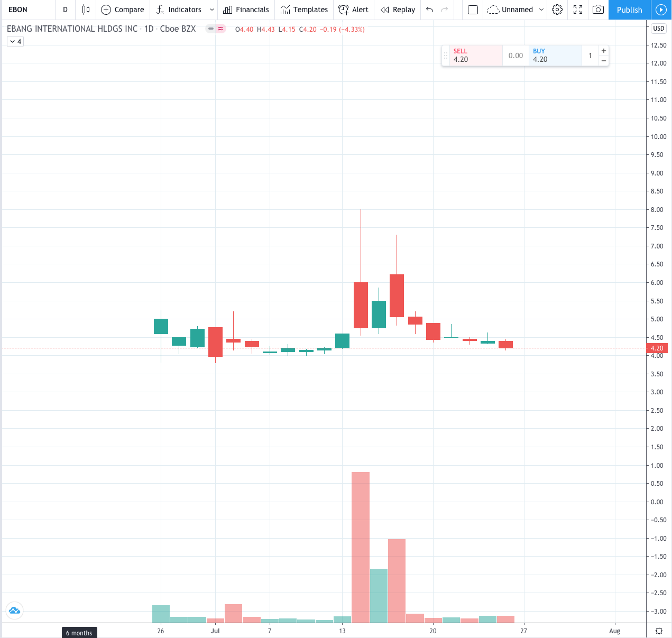Click the 8.00 price scale label
The width and height of the screenshot is (672, 638).
click(657, 209)
